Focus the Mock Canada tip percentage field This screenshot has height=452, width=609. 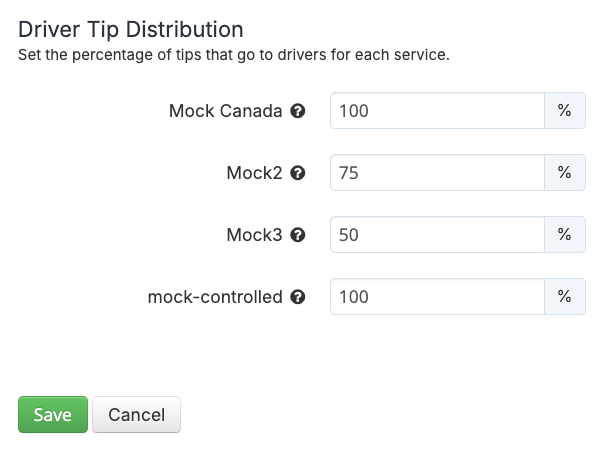coord(437,111)
